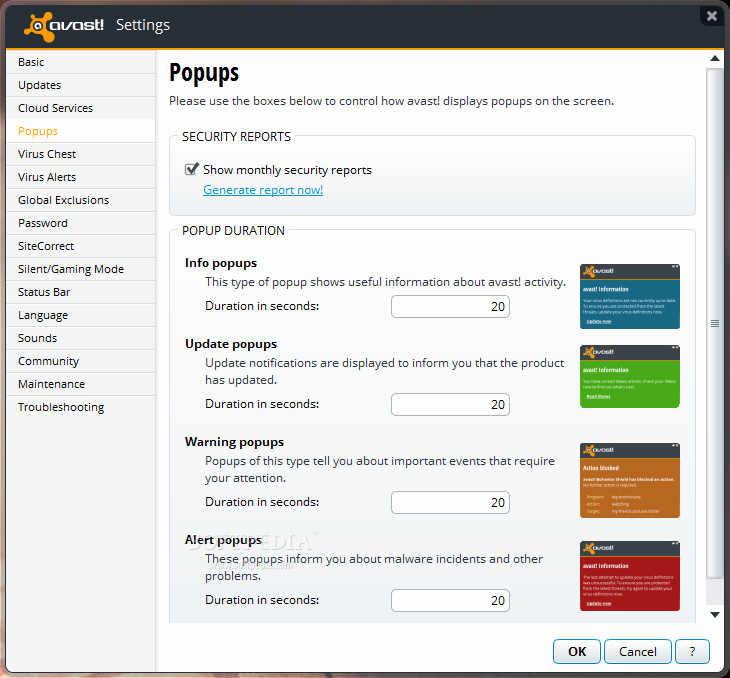Switch to the Language section
Viewport: 730px width, 678px height.
click(x=81, y=315)
